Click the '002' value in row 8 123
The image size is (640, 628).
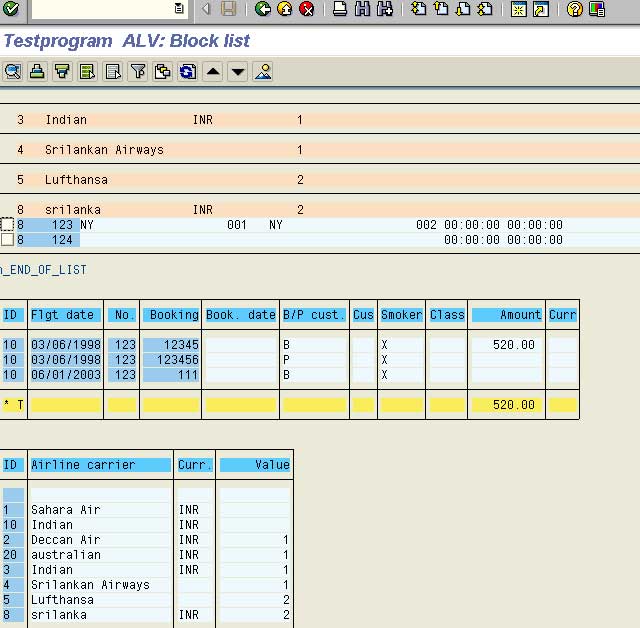(426, 225)
